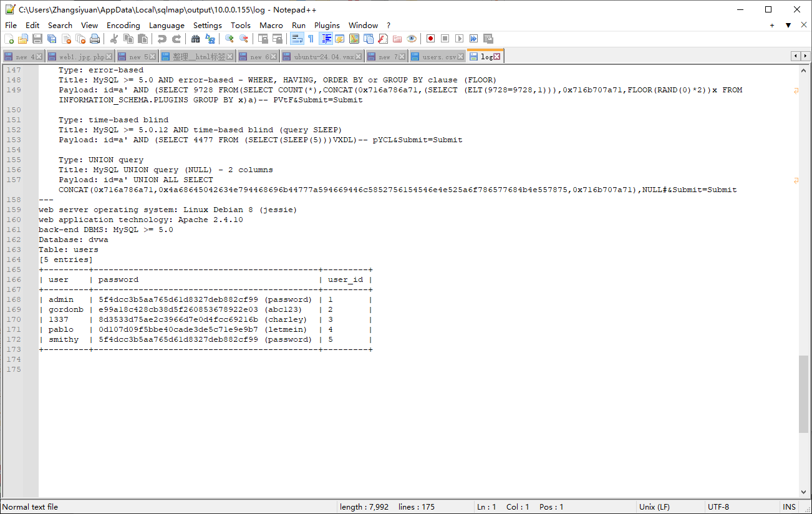
Task: Click the Paste clipboard icon
Action: pos(143,39)
